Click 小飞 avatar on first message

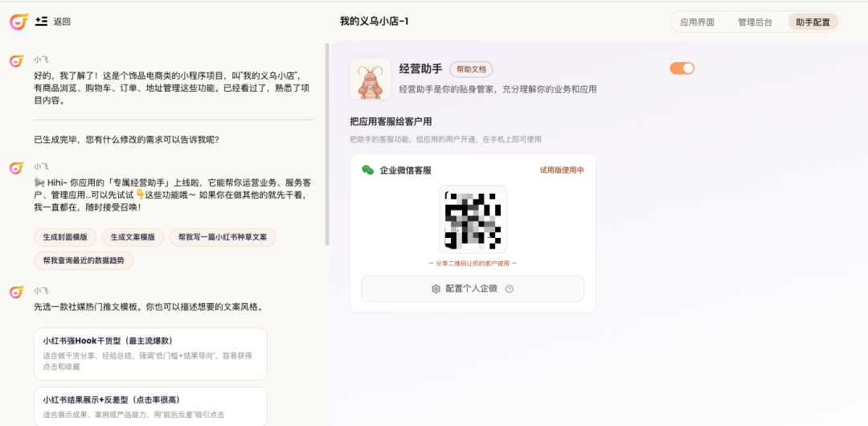tap(17, 60)
